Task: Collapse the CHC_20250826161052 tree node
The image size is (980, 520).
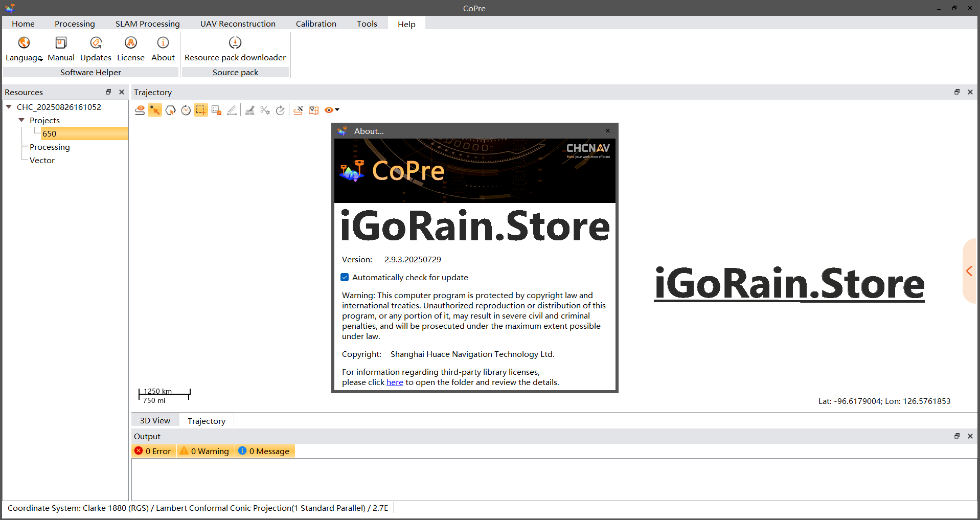Action: [x=8, y=107]
